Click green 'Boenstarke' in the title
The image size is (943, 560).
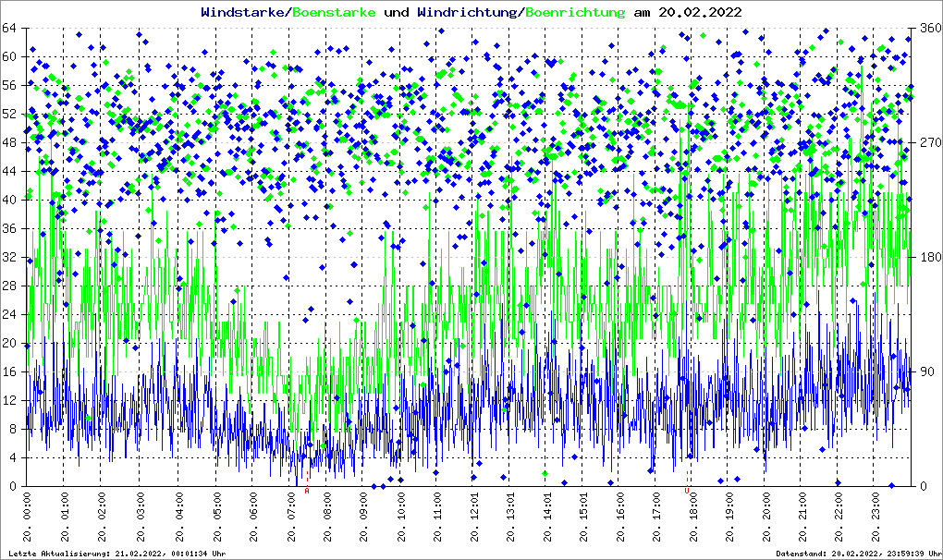pyautogui.click(x=334, y=12)
